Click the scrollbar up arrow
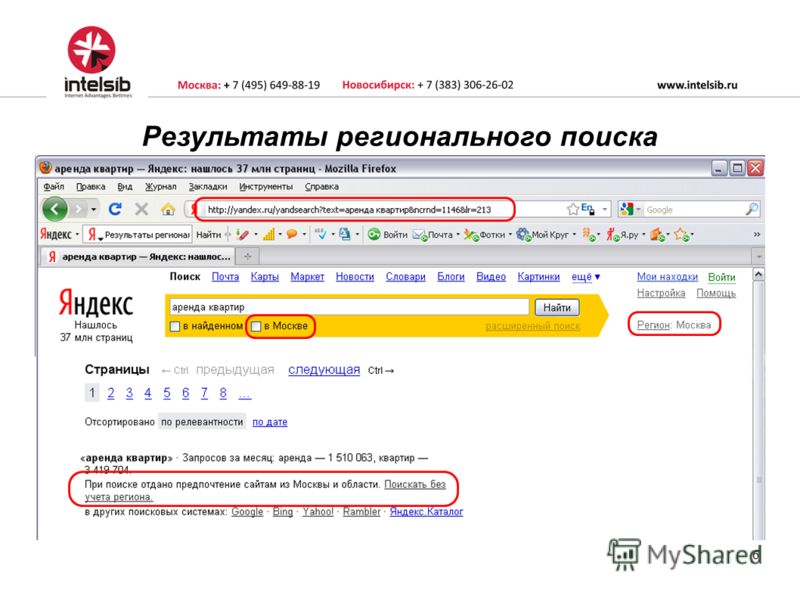Screen dimensions: 800x600 point(759,276)
